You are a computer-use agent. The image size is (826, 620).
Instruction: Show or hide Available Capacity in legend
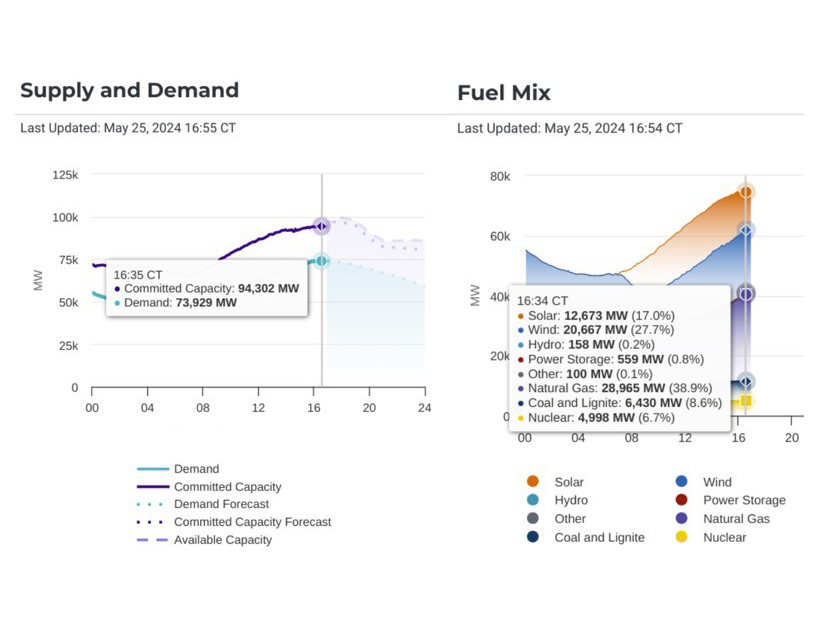pyautogui.click(x=222, y=540)
